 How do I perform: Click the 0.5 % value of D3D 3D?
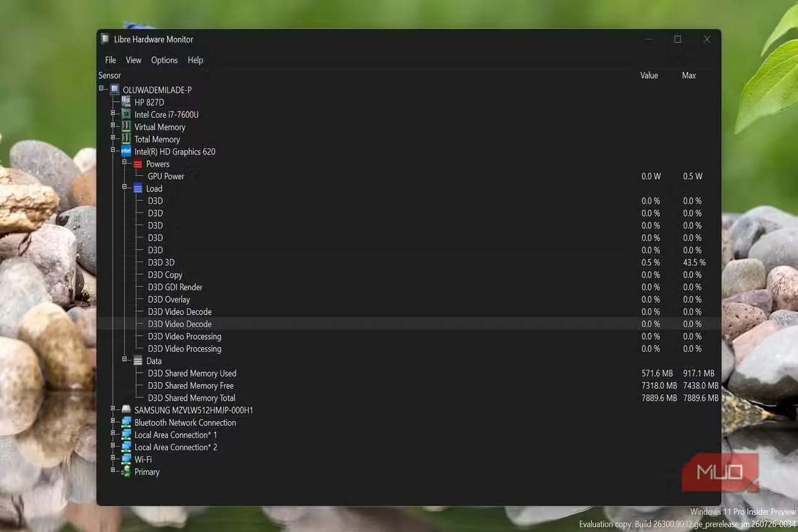coord(651,262)
